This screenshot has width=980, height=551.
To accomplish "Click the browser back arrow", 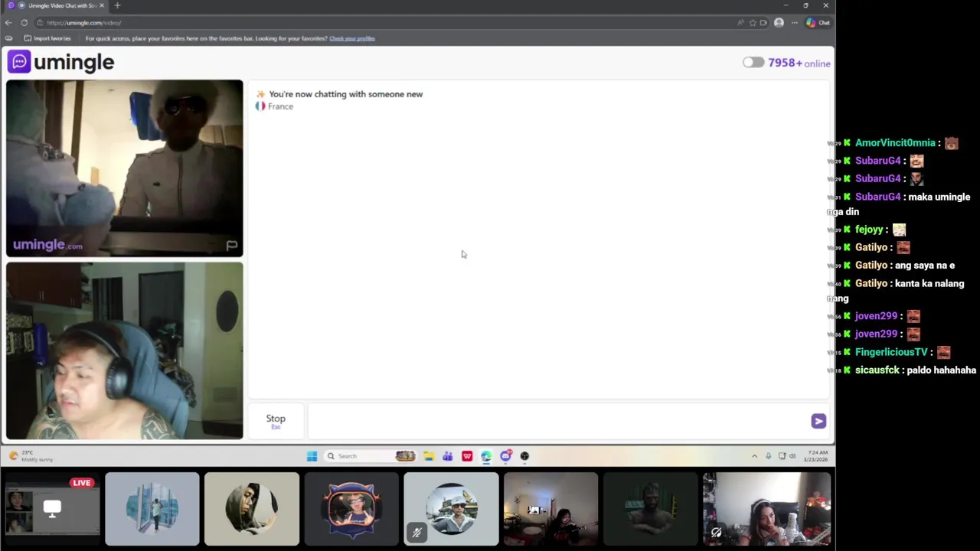I will pos(8,23).
